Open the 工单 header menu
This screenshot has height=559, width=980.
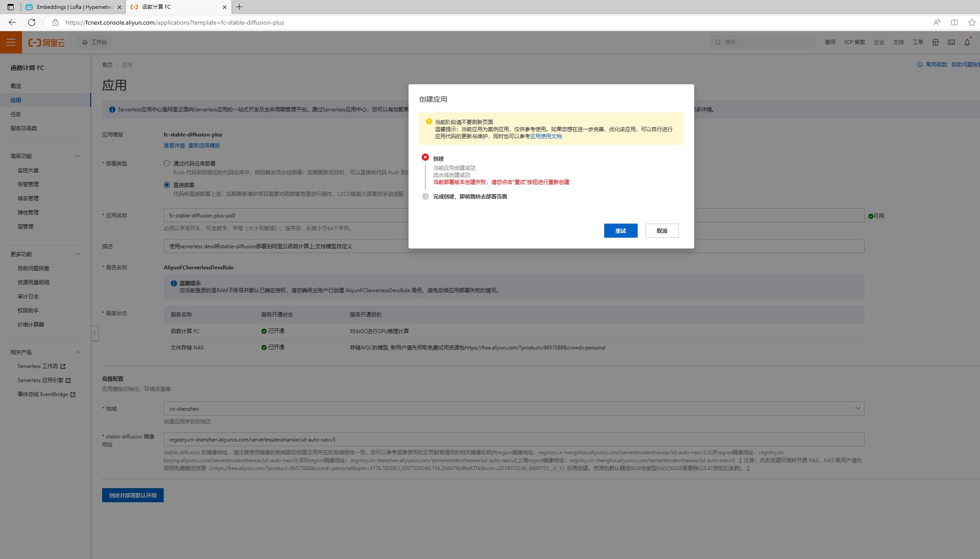point(918,42)
